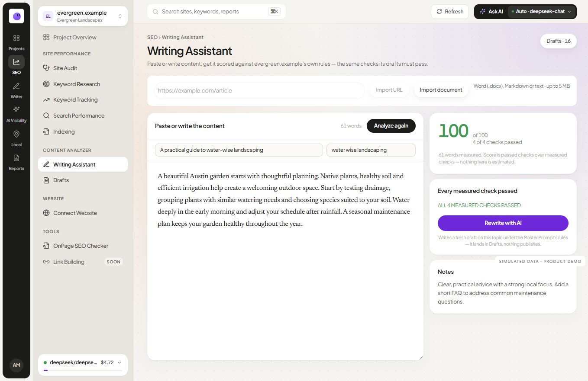Open Drafts in sidebar
The width and height of the screenshot is (588, 381).
pos(83,180)
